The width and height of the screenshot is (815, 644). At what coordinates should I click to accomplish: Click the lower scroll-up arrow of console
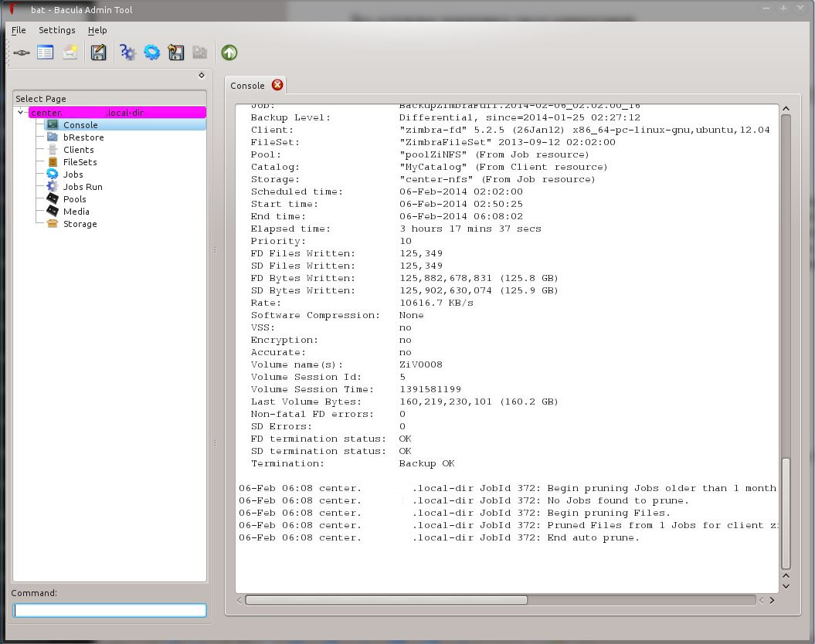tap(786, 575)
